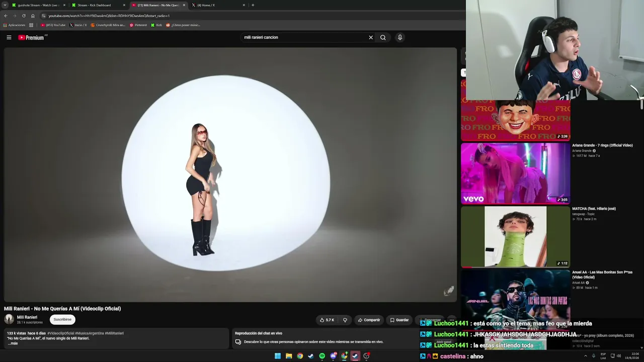Open the YouTube bookmark
This screenshot has width=644, height=362.
53,25
